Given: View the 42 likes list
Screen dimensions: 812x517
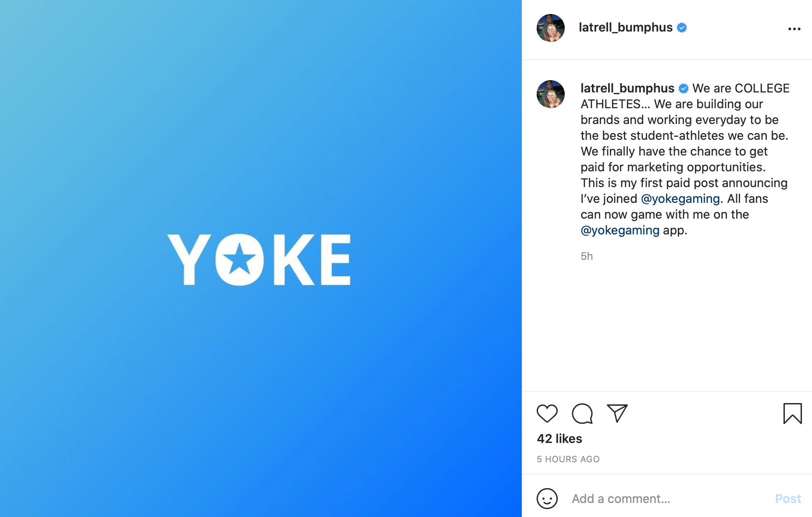Looking at the screenshot, I should [x=559, y=439].
